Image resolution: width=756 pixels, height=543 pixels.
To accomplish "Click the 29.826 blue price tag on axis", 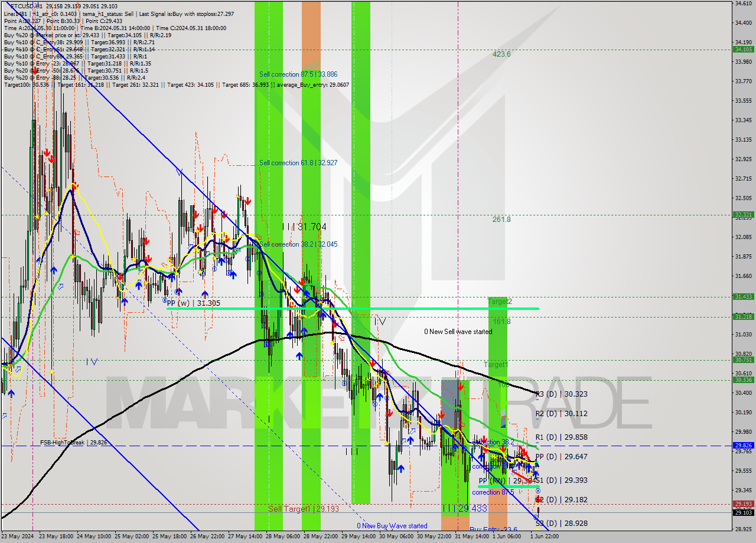I will point(743,446).
